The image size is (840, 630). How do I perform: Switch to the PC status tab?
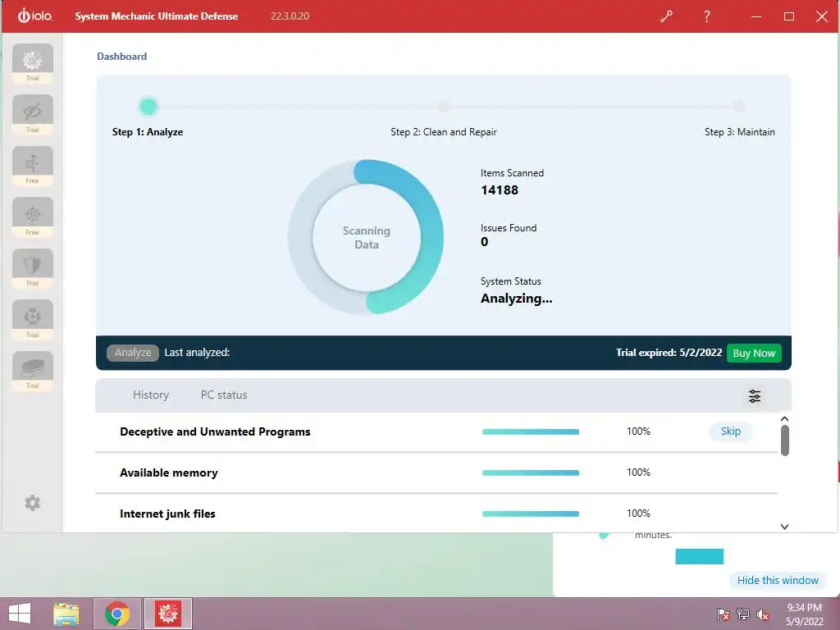pyautogui.click(x=224, y=395)
